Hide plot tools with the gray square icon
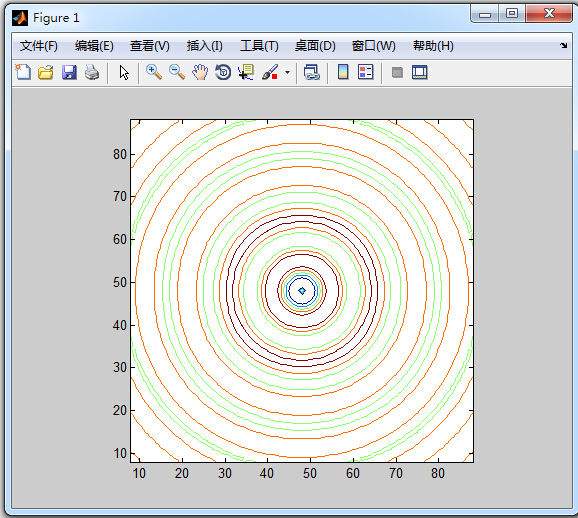578x518 pixels. click(397, 72)
